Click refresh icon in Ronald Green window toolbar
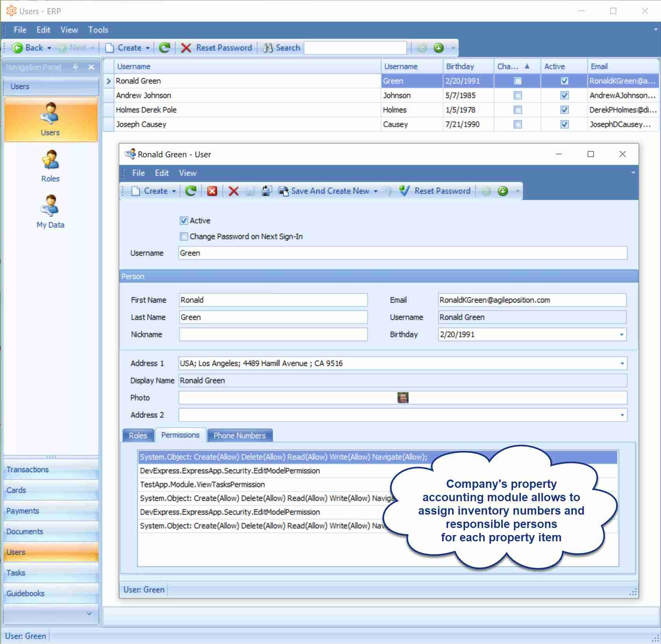The width and height of the screenshot is (661, 644). [191, 191]
